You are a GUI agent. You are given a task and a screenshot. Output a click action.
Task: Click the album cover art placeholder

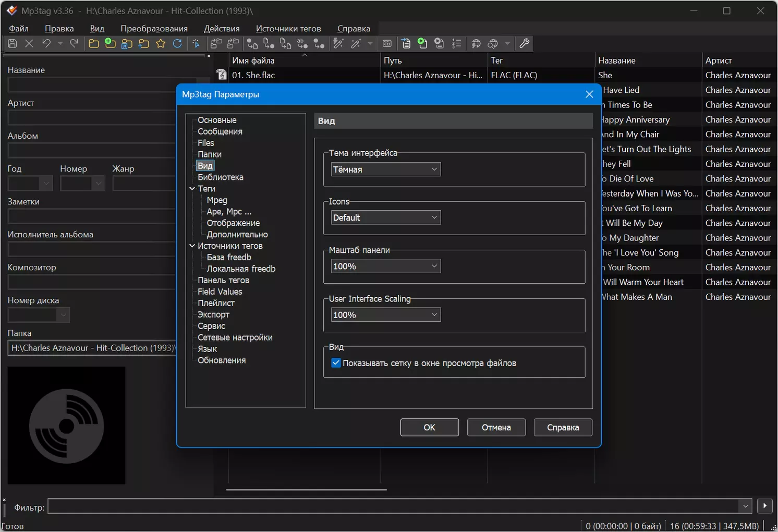[66, 426]
